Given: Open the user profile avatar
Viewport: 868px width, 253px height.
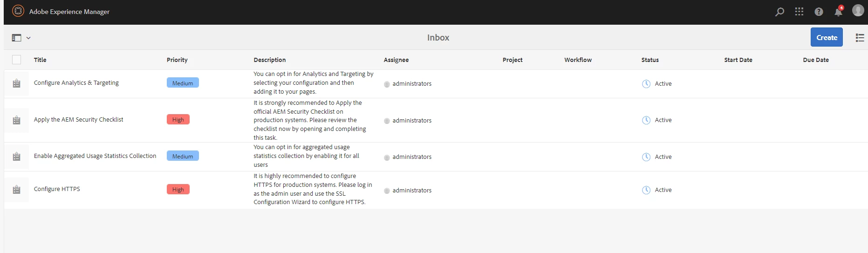Looking at the screenshot, I should (858, 10).
